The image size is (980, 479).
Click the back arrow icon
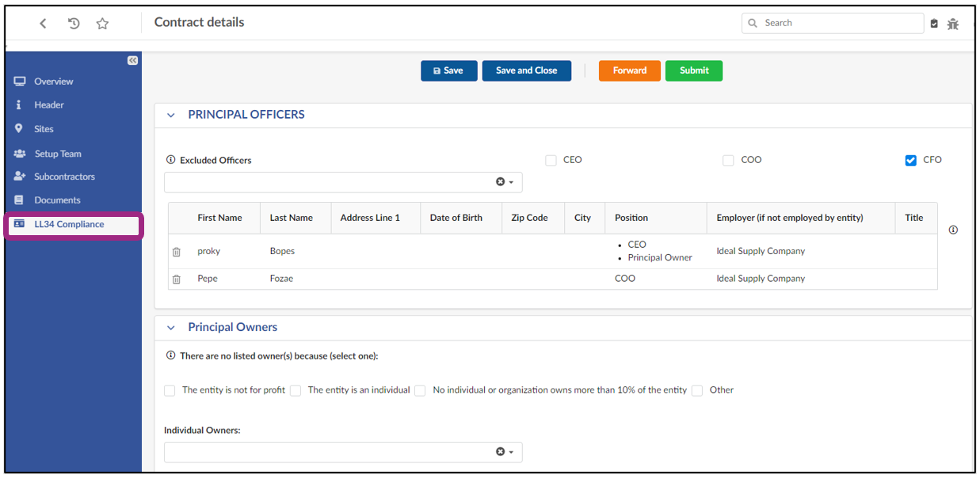tap(44, 24)
